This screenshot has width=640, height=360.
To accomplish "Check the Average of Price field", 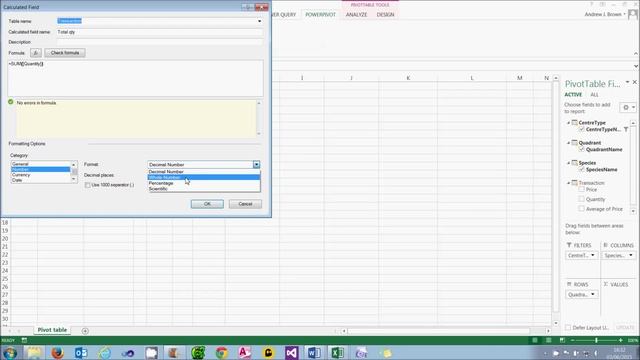I will coord(582,209).
